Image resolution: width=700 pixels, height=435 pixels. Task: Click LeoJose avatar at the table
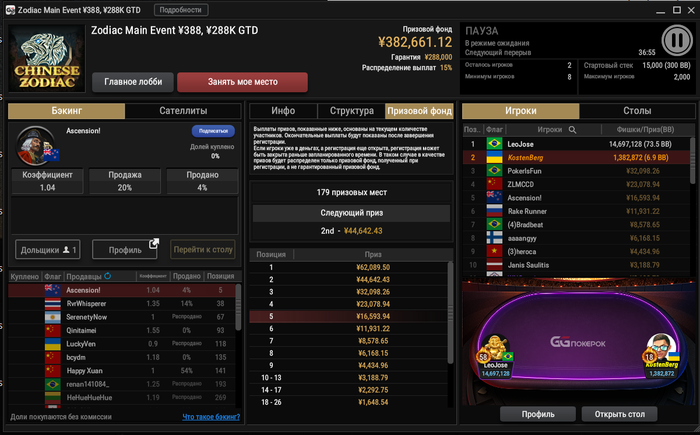[494, 348]
